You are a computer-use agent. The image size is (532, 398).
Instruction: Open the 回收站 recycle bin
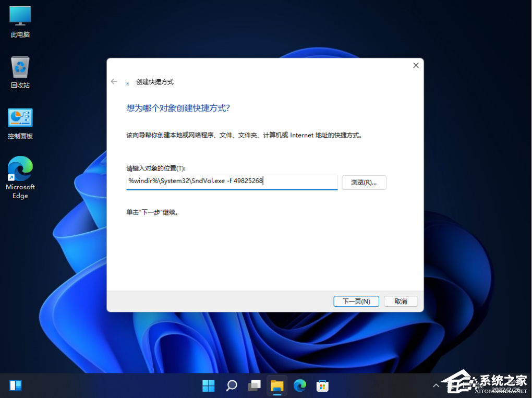coord(20,70)
